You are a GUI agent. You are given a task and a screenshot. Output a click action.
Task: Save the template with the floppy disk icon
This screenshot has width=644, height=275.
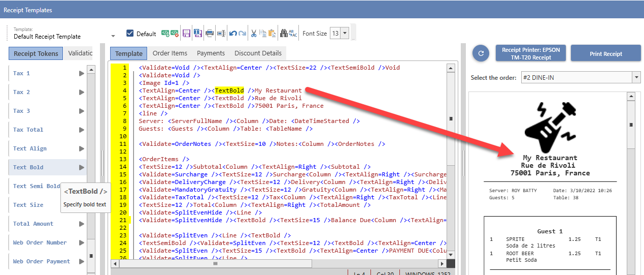click(186, 34)
